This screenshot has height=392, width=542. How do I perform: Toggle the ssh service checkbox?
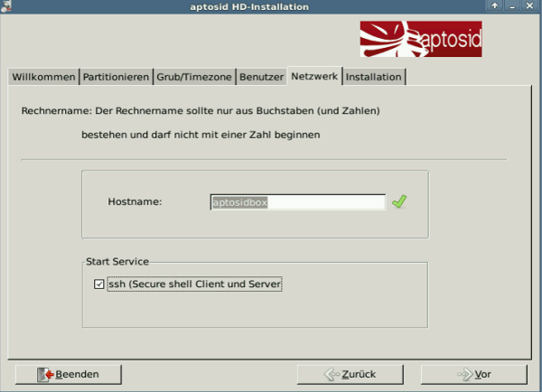point(98,285)
